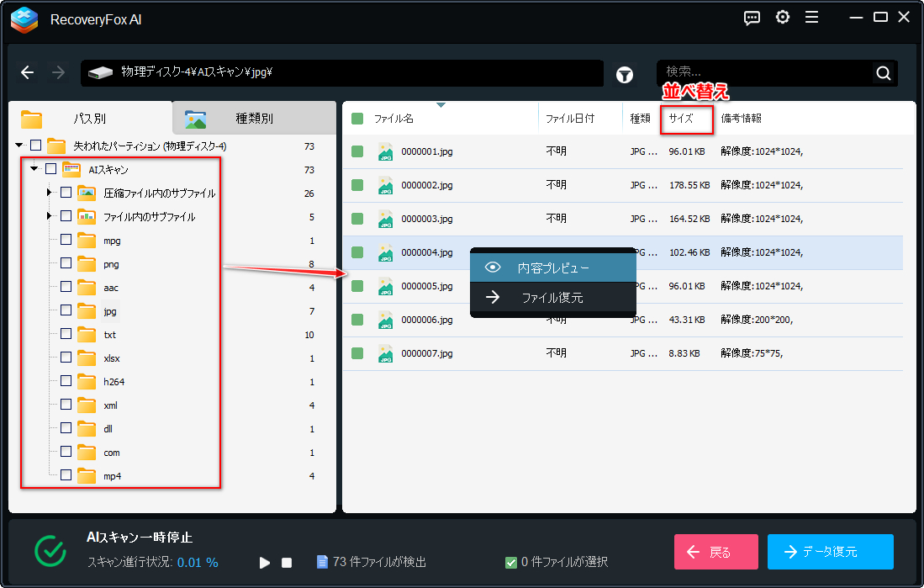Click the データ復元 button
This screenshot has height=588, width=924.
point(831,552)
